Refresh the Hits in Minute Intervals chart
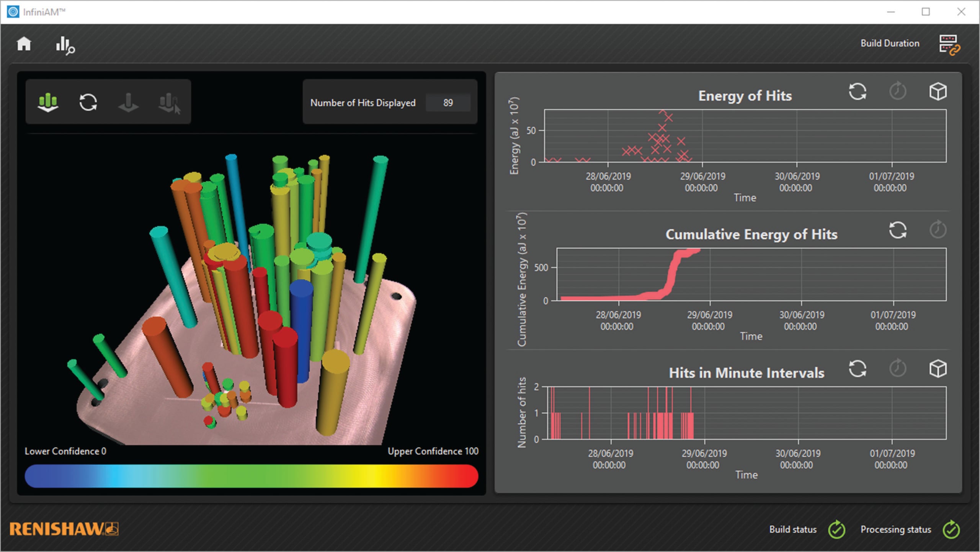This screenshot has height=552, width=980. pyautogui.click(x=857, y=369)
